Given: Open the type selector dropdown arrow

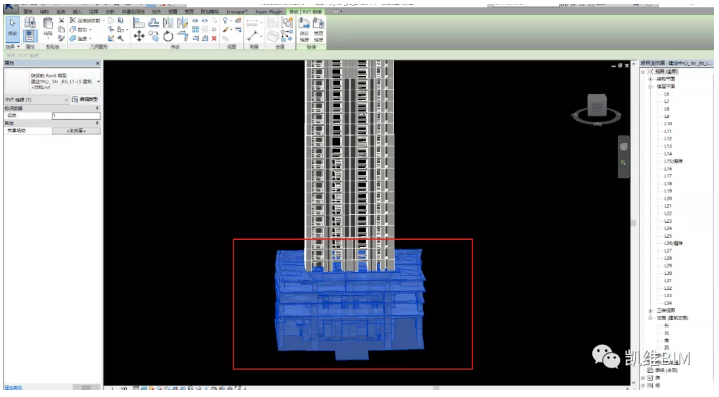Looking at the screenshot, I should pos(98,82).
